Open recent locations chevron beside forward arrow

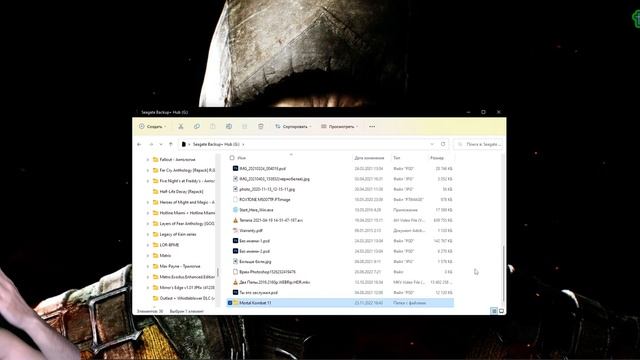coord(161,144)
